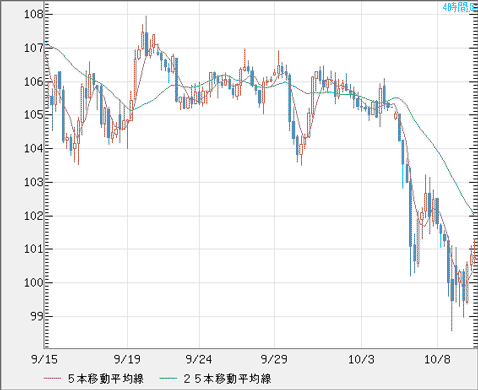Click the 10/3 date label
This screenshot has width=478, height=390.
(361, 360)
